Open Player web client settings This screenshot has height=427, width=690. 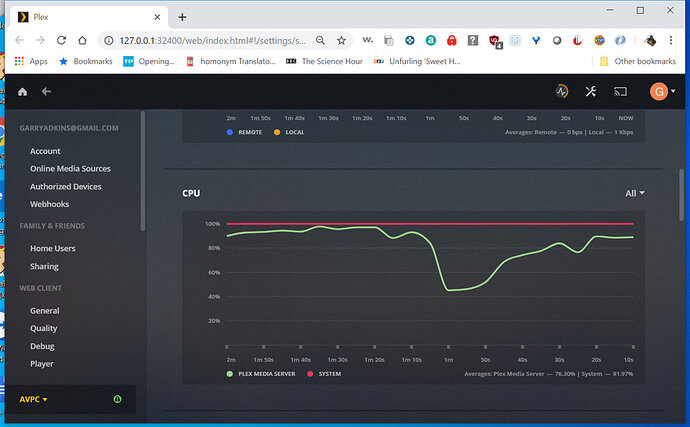[42, 364]
